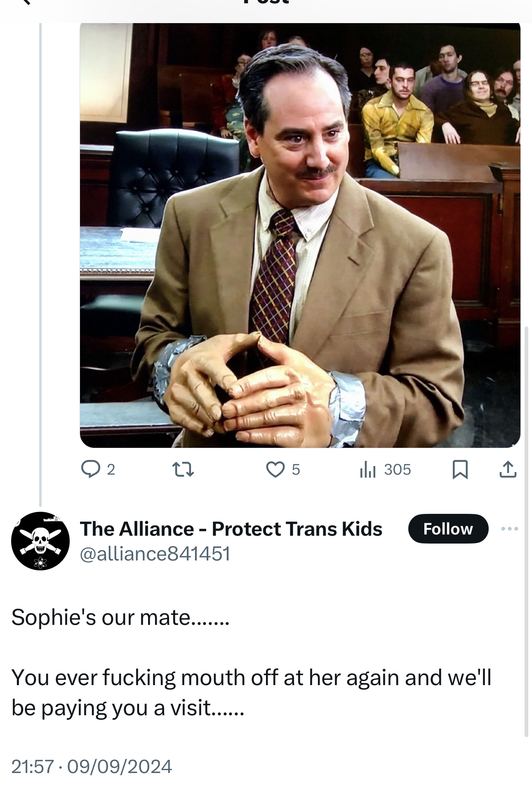Open the view analytics bar chart icon
532x785 pixels.
coord(367,470)
